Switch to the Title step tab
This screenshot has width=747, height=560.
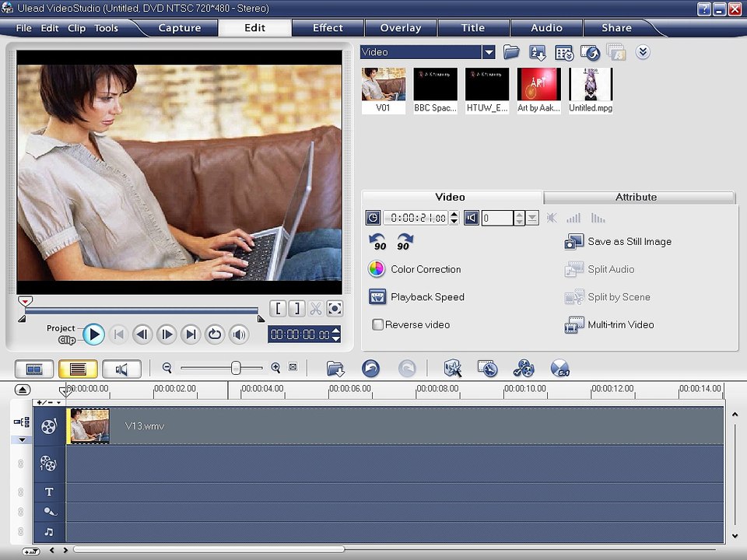click(473, 28)
